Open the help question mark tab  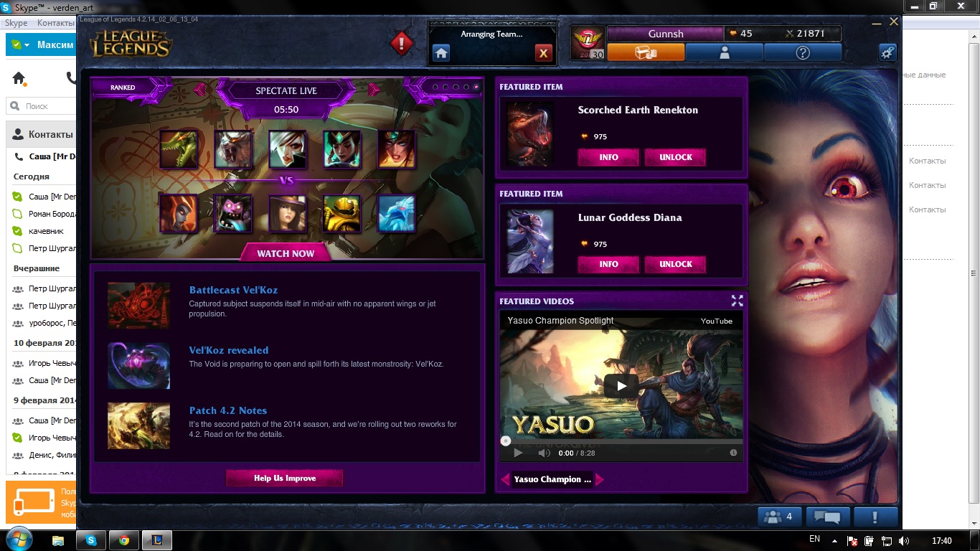(x=803, y=52)
